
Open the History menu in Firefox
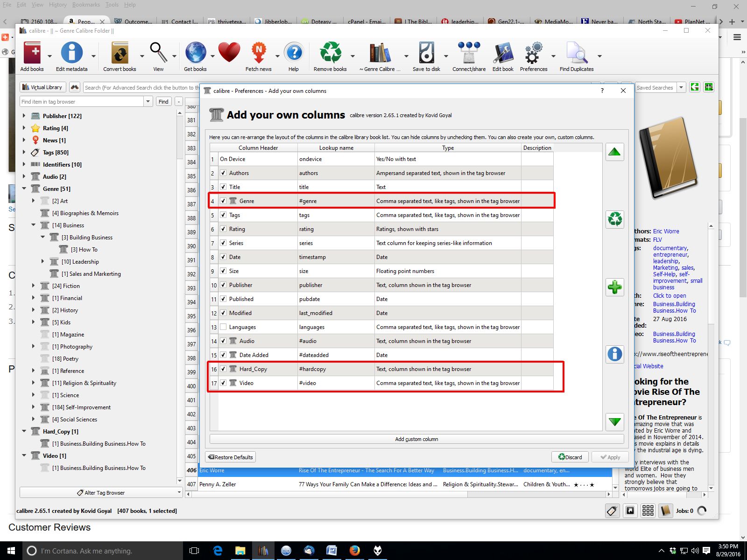coord(57,5)
